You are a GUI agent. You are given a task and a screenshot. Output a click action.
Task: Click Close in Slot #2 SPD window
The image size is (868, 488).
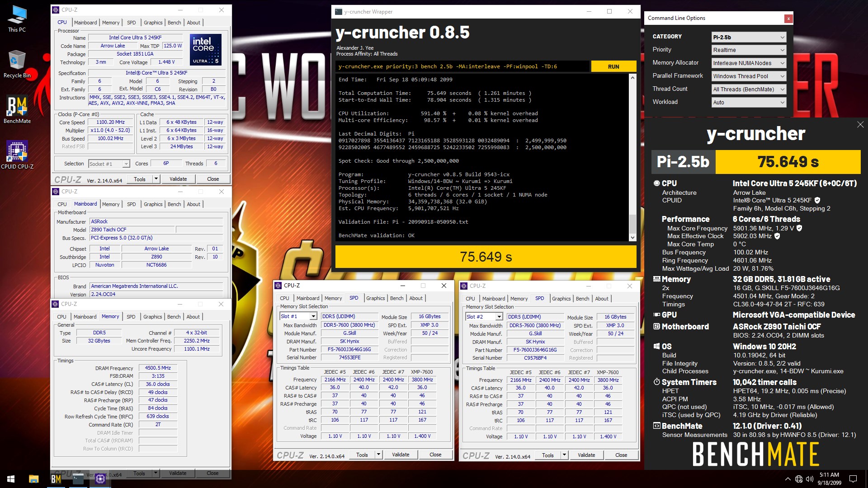(x=621, y=455)
